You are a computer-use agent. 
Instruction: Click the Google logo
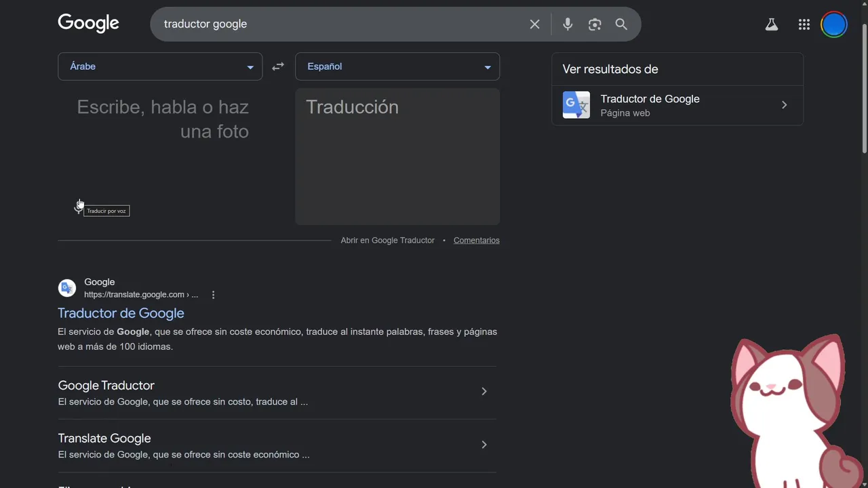click(88, 23)
